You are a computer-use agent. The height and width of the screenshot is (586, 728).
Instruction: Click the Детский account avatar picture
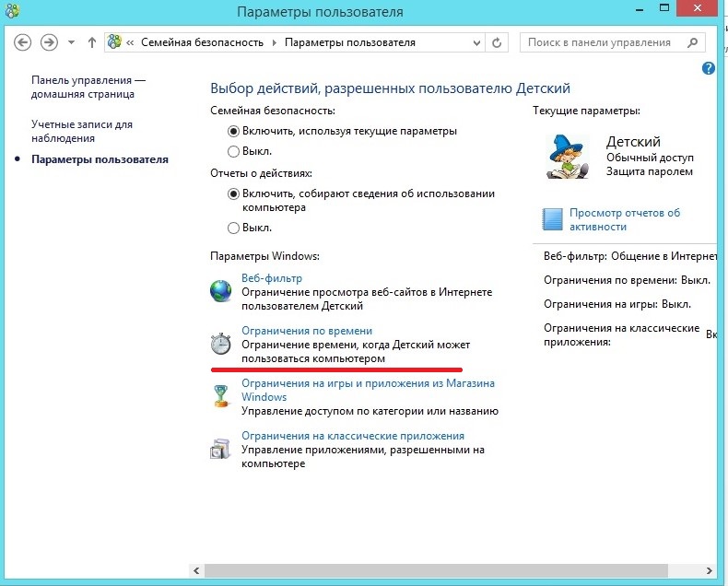pos(568,157)
